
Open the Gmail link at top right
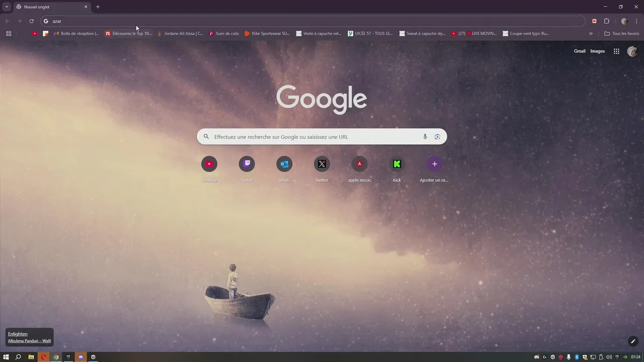580,51
